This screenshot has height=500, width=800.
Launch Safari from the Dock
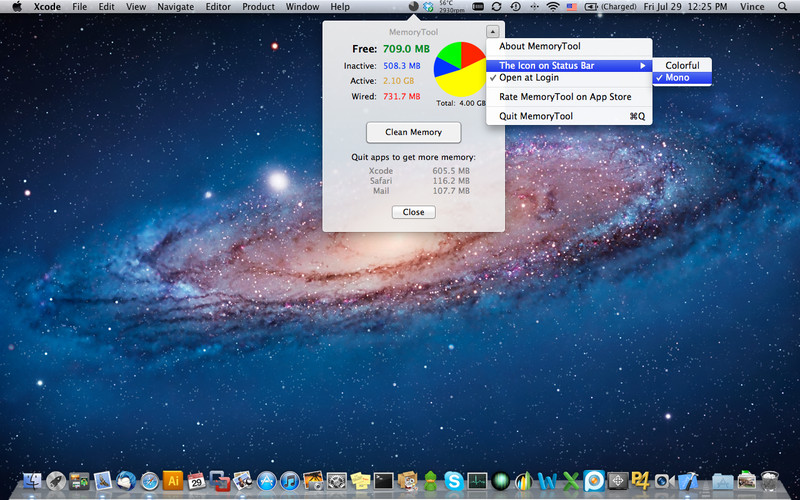tap(149, 481)
